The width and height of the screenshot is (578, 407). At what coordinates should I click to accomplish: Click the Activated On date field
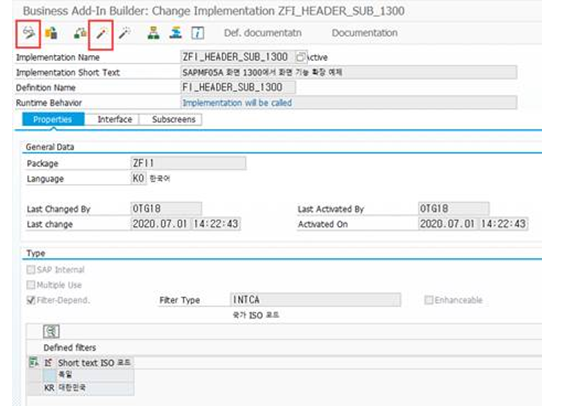point(448,224)
